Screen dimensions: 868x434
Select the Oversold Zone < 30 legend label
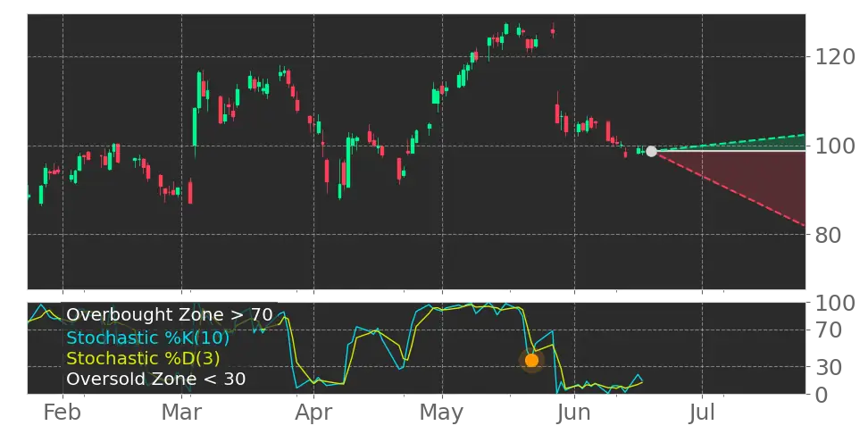(156, 380)
